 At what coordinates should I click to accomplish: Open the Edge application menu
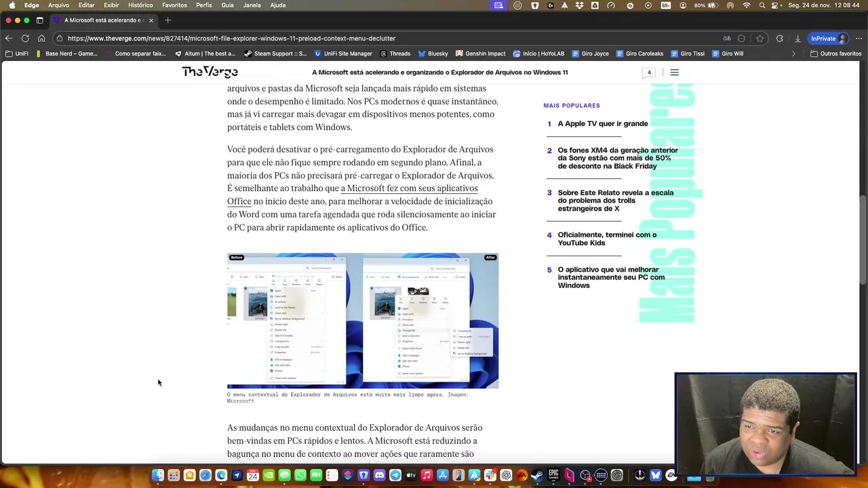(x=32, y=5)
